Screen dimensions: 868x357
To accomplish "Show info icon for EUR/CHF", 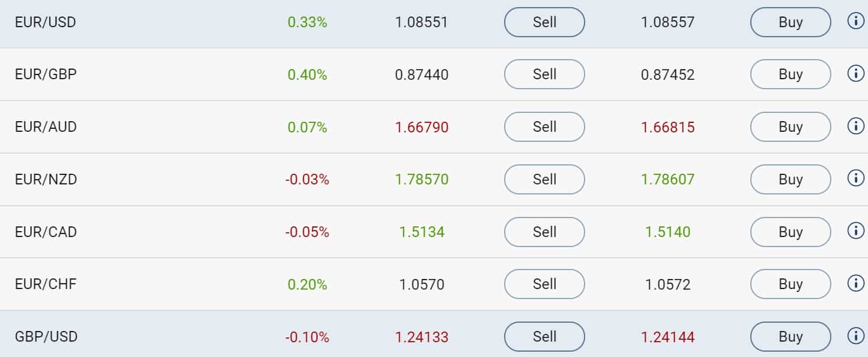I will coord(856,284).
